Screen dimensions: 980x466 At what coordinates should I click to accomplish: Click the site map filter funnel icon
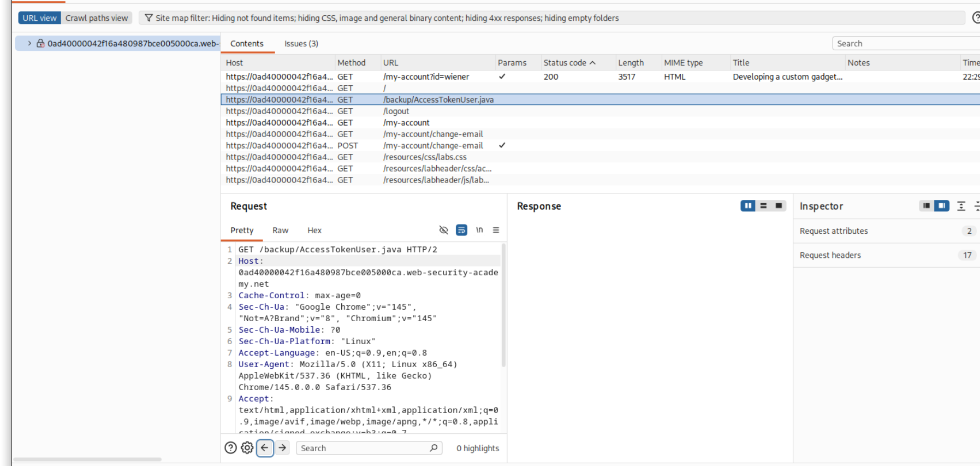click(149, 18)
